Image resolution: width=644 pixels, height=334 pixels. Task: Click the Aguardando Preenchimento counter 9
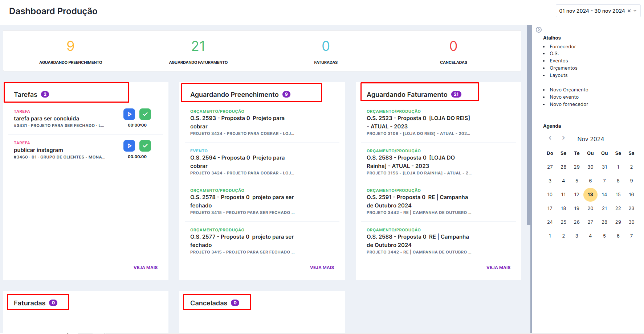[x=70, y=46]
